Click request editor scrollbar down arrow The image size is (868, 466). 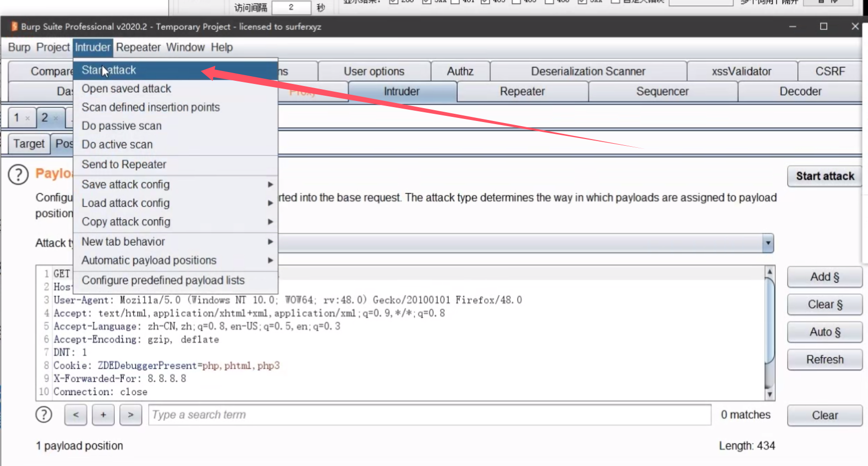(770, 395)
